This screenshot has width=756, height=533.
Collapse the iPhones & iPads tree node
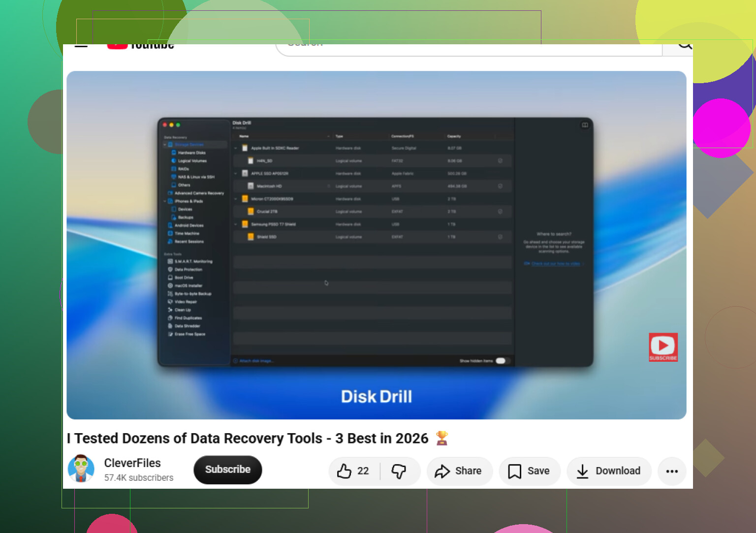[x=165, y=201]
